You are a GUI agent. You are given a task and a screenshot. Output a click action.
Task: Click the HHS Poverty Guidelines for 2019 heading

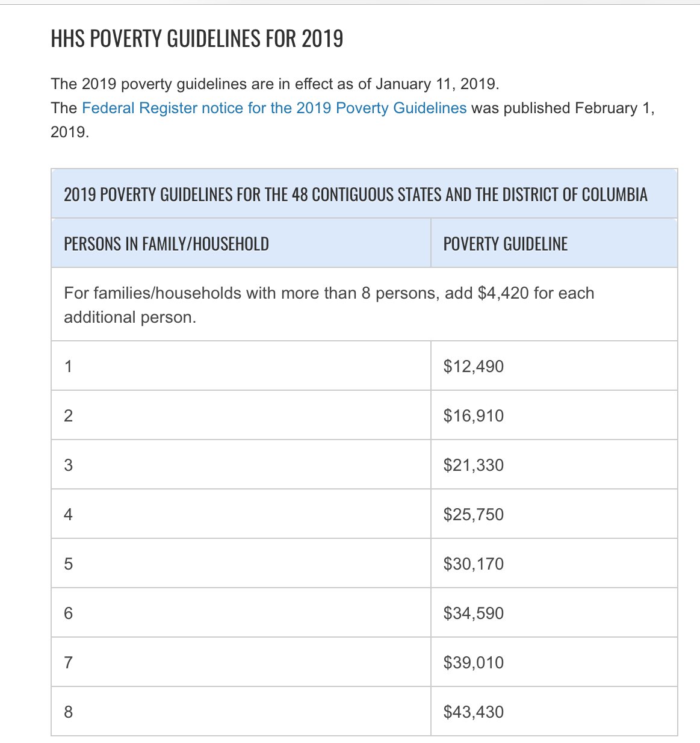(197, 39)
